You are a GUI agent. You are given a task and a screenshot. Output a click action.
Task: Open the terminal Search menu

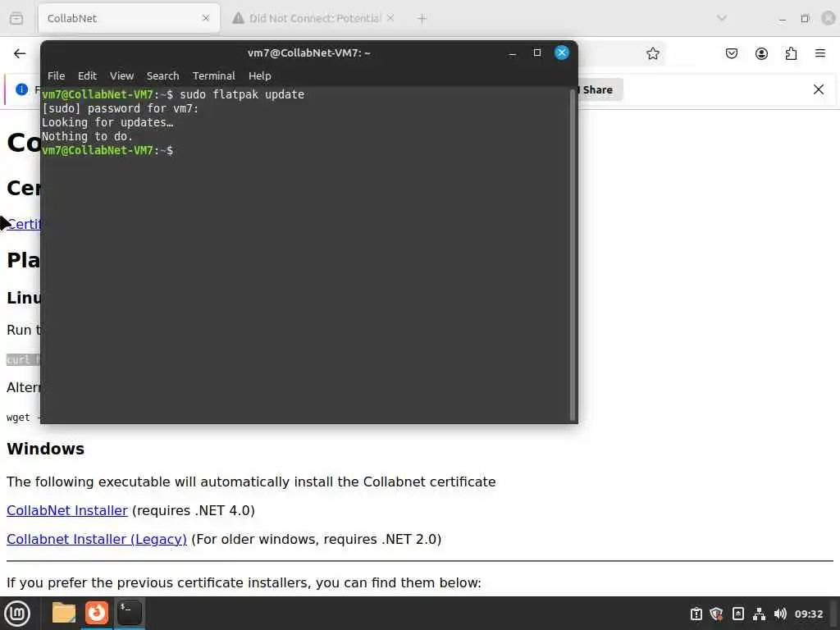pos(163,76)
